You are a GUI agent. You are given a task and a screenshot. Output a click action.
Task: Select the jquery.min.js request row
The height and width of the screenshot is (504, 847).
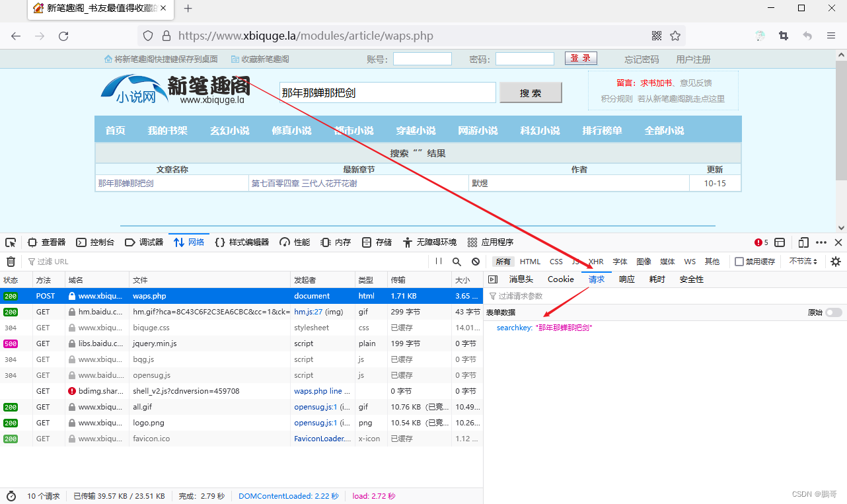[241, 343]
